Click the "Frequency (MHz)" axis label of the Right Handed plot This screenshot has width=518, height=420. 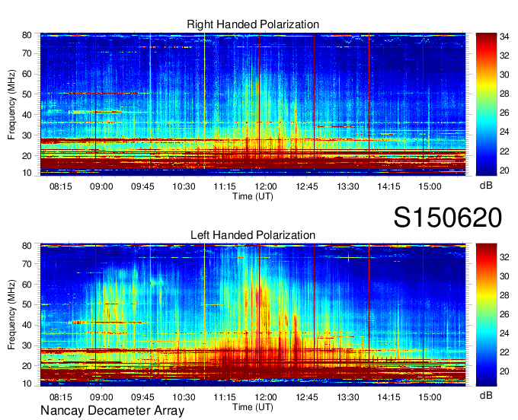[11, 104]
